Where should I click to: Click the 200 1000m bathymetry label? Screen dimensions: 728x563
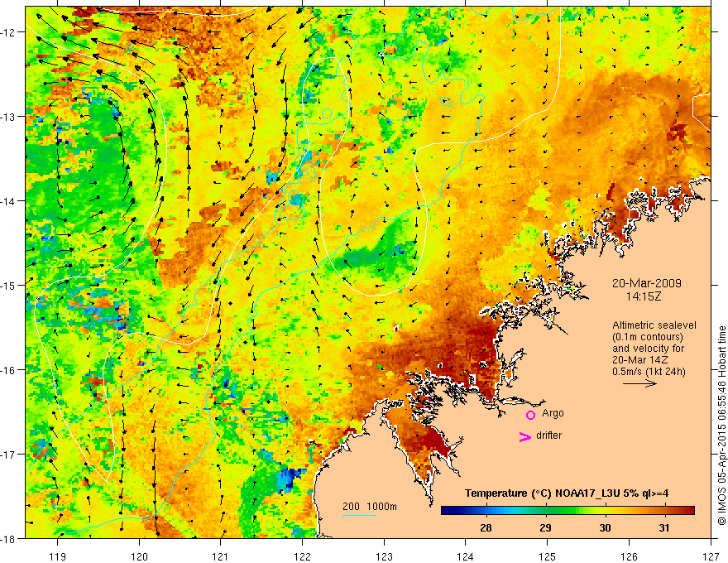click(370, 507)
